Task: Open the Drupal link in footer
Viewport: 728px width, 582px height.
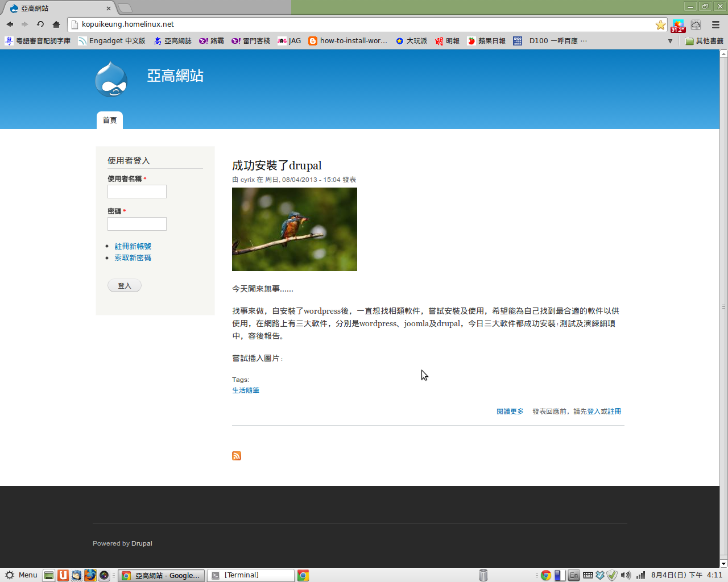Action: coord(142,543)
